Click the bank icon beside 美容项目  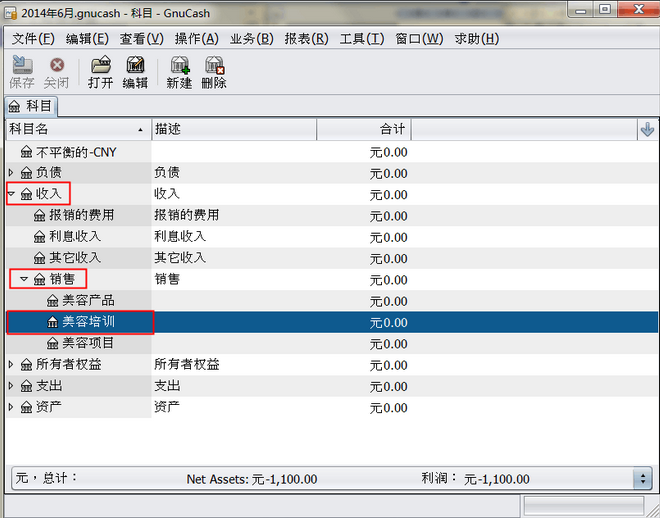pyautogui.click(x=53, y=343)
